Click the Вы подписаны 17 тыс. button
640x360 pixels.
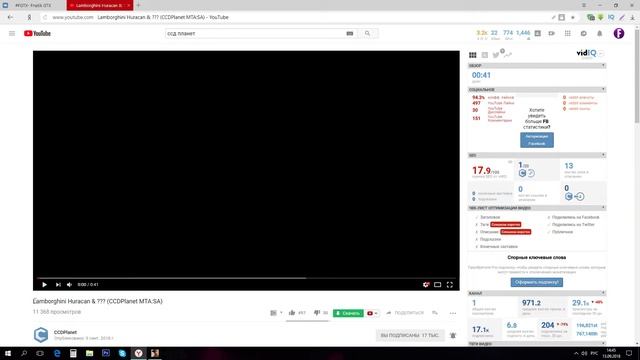coord(409,335)
